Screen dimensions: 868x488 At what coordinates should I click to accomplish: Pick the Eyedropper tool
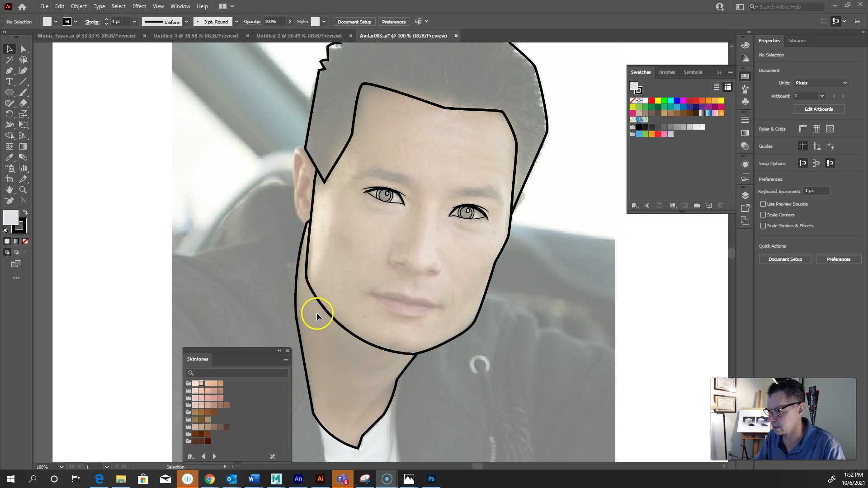pos(9,157)
